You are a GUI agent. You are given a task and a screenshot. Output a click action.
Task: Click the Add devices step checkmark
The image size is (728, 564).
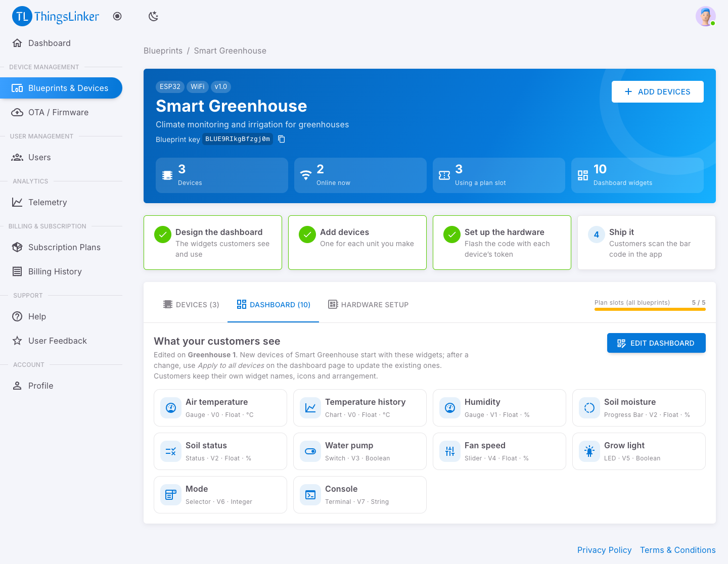(x=307, y=234)
